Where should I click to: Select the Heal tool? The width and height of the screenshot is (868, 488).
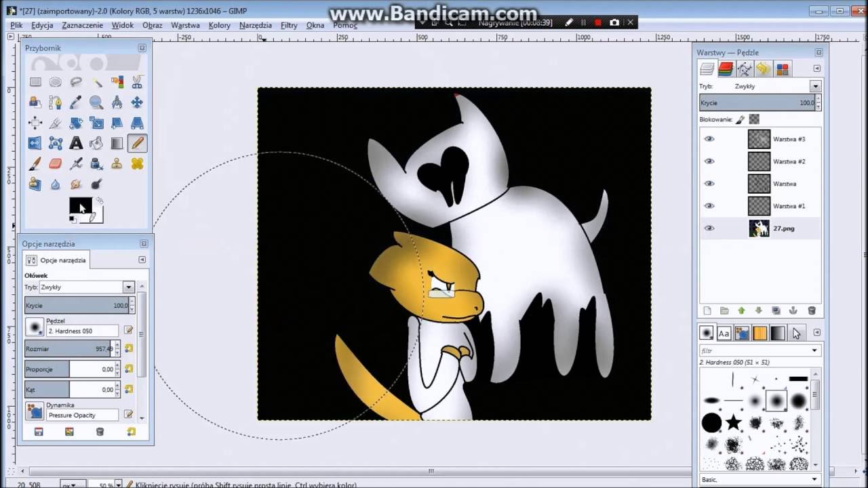(137, 163)
